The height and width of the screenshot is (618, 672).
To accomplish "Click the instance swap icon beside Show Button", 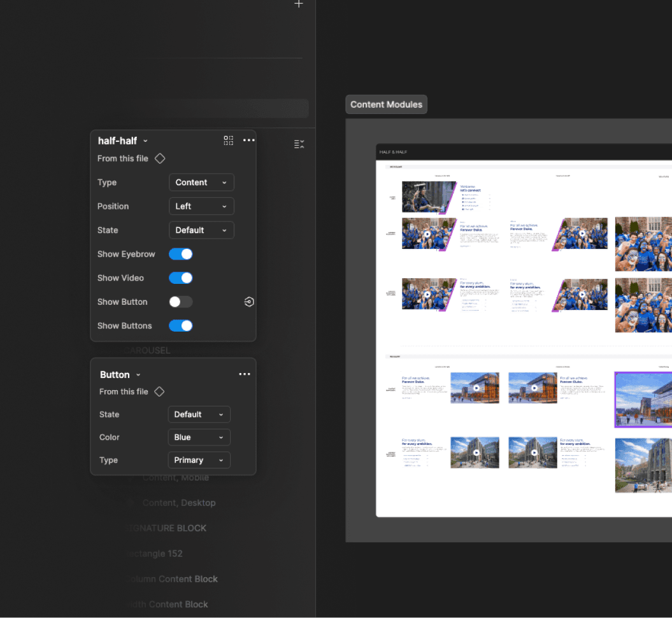I will click(249, 302).
